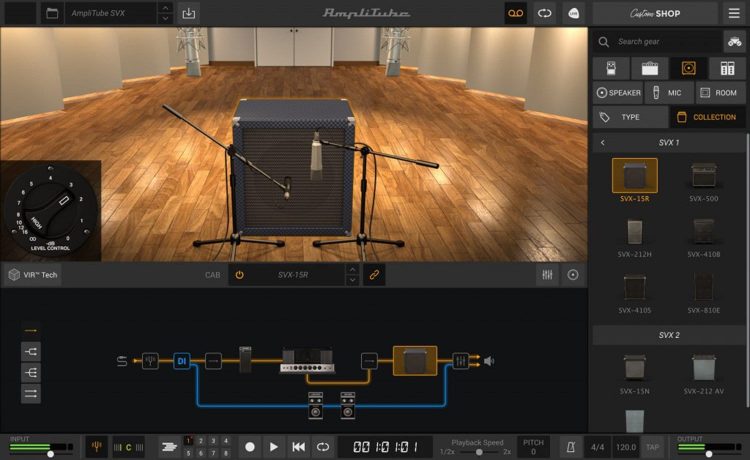The width and height of the screenshot is (750, 460).
Task: Toggle the cabinet link chain button
Action: [374, 275]
